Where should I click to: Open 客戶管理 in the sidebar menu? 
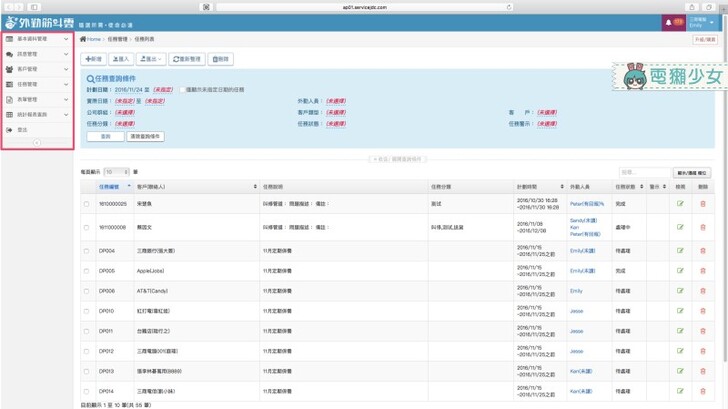tap(37, 70)
